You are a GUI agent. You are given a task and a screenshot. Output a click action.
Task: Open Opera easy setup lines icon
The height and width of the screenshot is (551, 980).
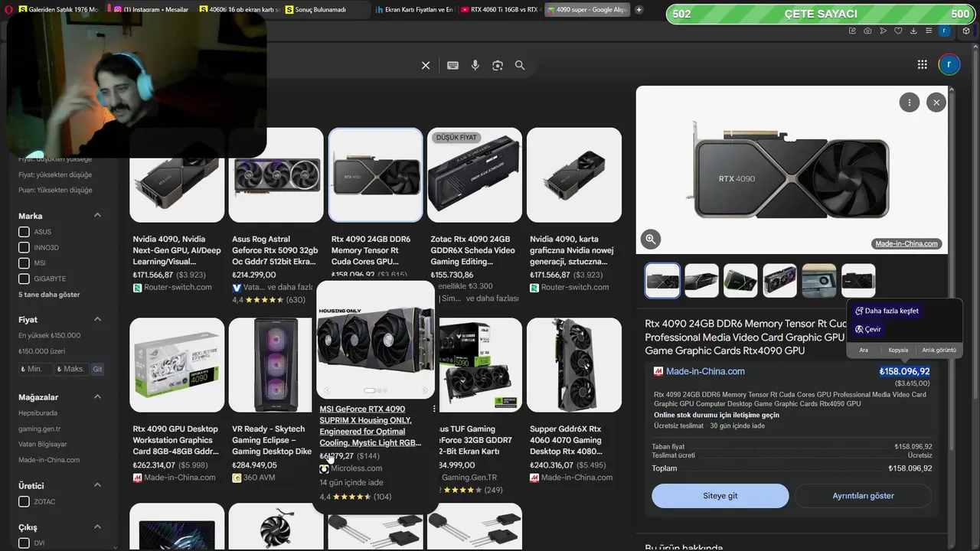click(929, 31)
